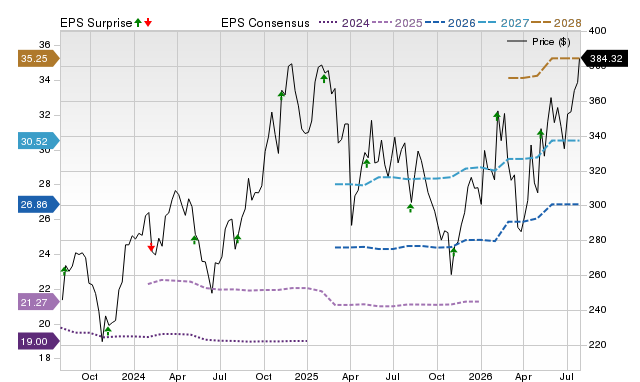Click the green up arrow in EPS Surprise legend
The image size is (640, 382).
tap(138, 22)
